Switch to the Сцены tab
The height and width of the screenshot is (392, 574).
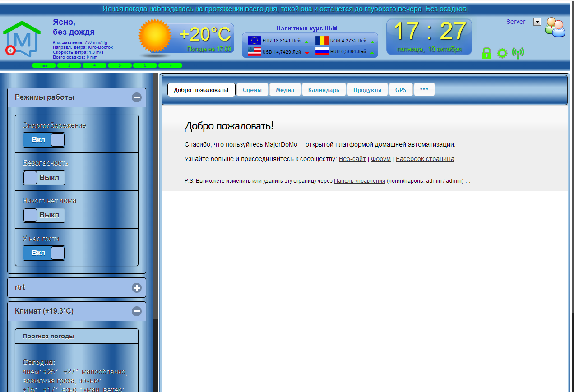(252, 89)
